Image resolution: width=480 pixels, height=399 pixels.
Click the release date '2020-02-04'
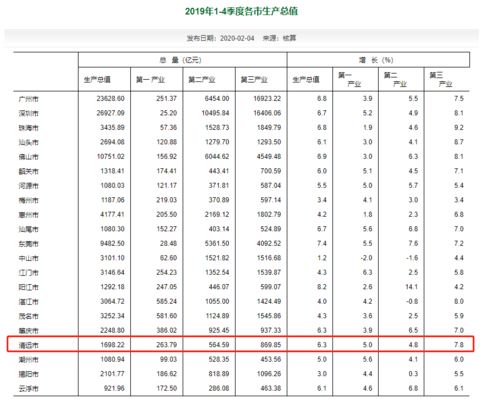237,38
